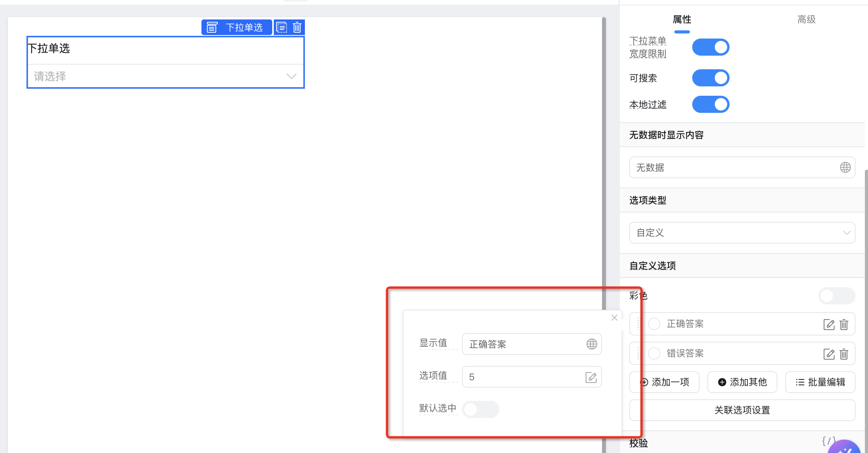Screen dimensions: 868x453
Task: Click the copy component icon in the blue toolbar
Action: 282,27
